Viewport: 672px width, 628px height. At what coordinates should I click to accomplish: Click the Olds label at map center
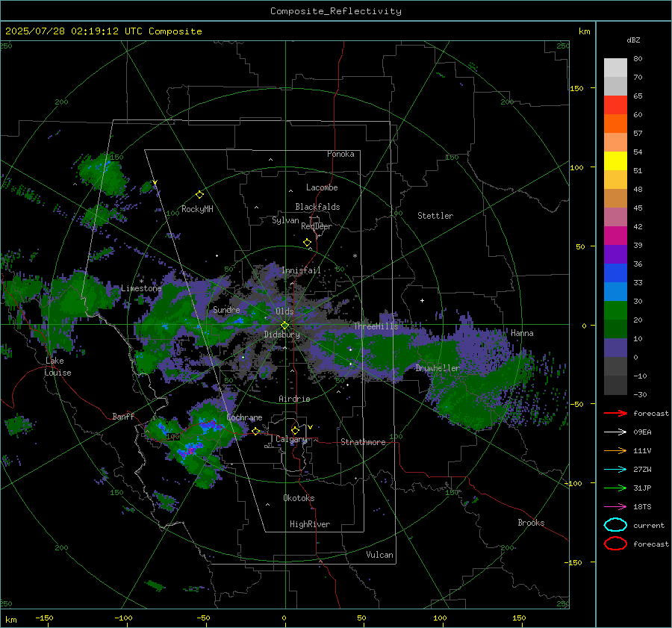[284, 311]
